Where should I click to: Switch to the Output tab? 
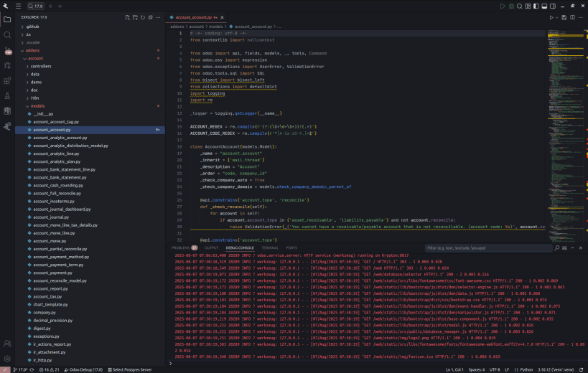(211, 247)
